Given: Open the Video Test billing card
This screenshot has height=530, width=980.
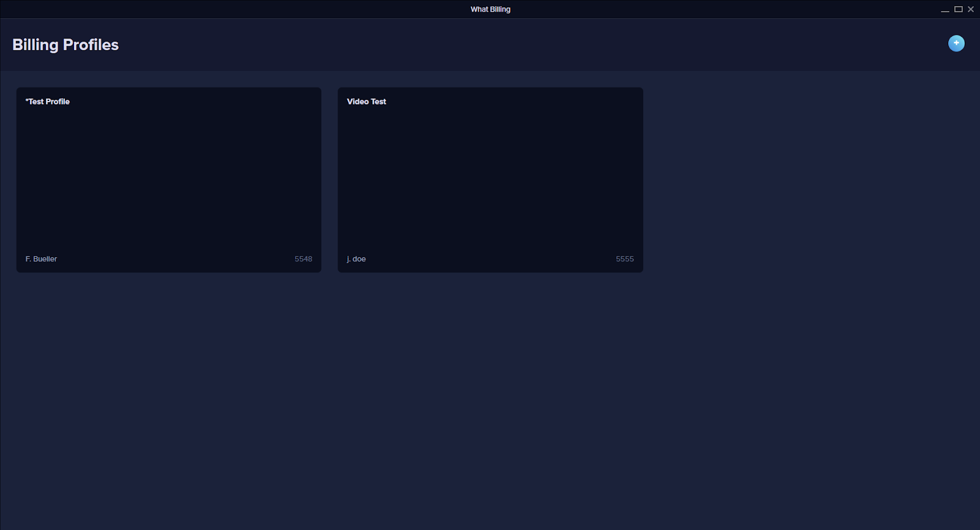Looking at the screenshot, I should 490,180.
